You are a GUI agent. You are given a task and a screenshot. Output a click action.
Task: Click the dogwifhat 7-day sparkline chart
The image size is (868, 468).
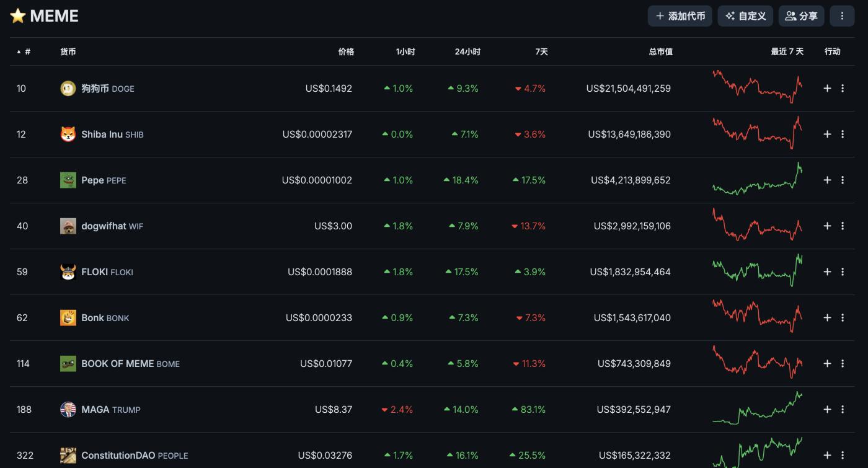click(758, 224)
